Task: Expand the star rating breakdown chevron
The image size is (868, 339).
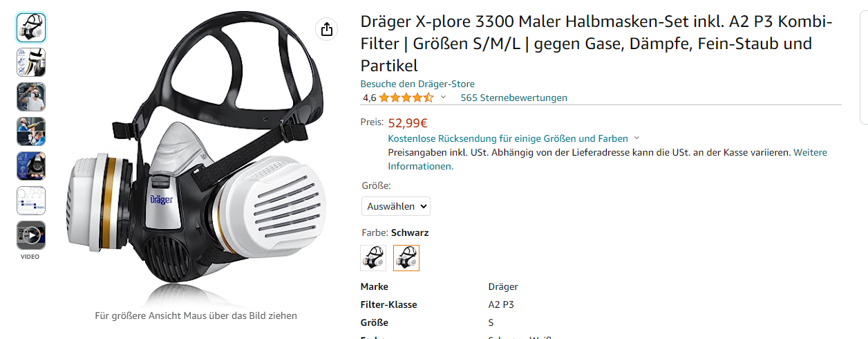Action: (443, 98)
